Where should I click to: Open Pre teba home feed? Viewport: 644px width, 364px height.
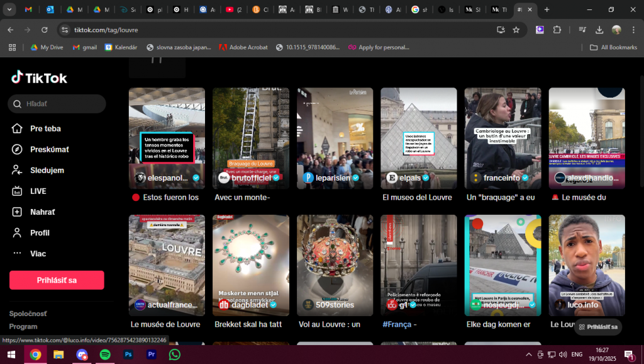(x=45, y=128)
